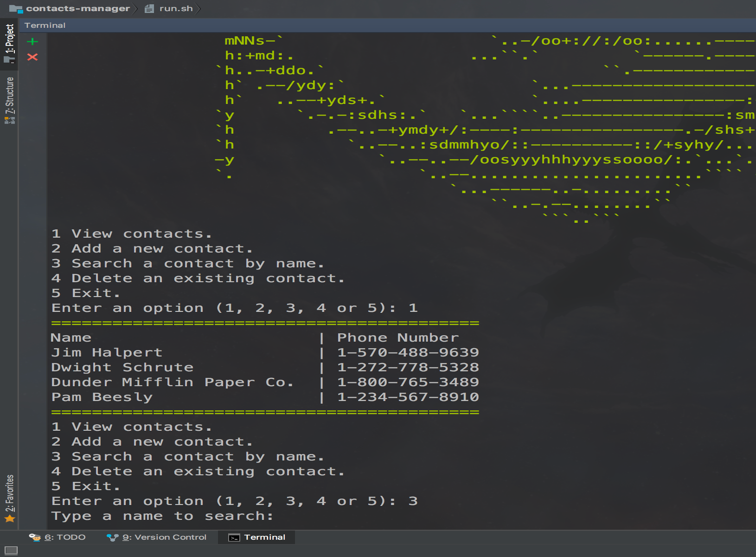The width and height of the screenshot is (756, 557).
Task: Click the 'Dwight Schrute' contact row
Action: tap(265, 368)
